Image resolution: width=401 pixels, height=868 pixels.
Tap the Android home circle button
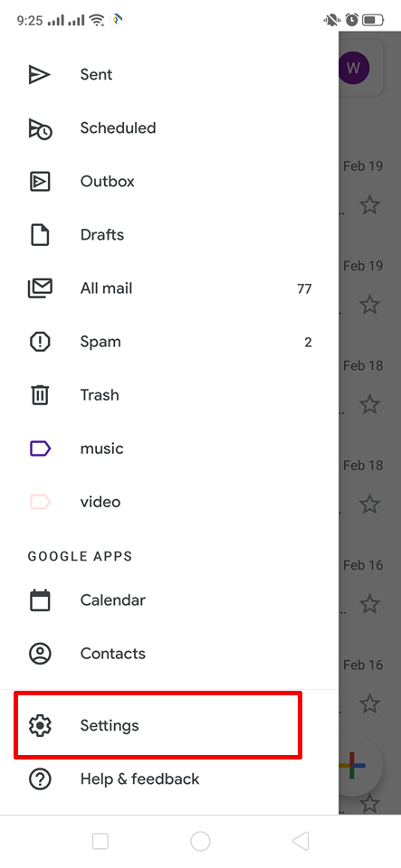click(201, 842)
